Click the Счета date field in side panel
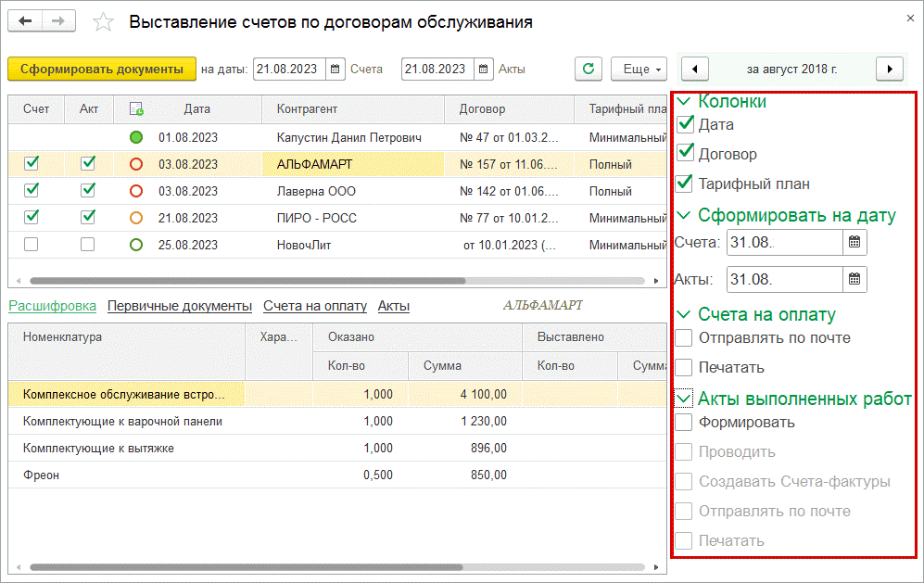 pos(784,243)
